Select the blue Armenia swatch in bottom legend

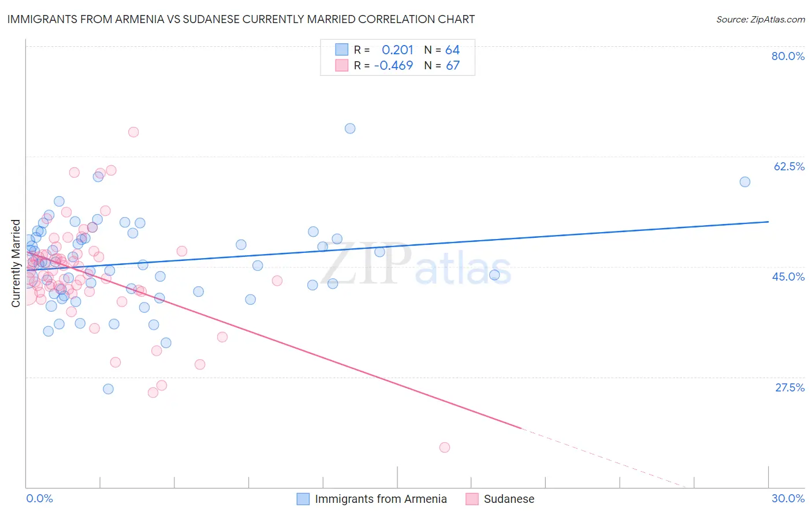(303, 499)
